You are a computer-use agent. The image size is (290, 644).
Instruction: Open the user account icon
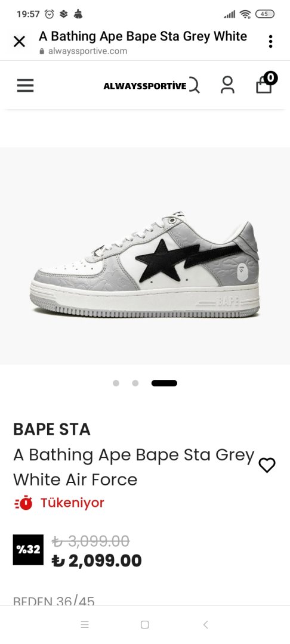(227, 85)
